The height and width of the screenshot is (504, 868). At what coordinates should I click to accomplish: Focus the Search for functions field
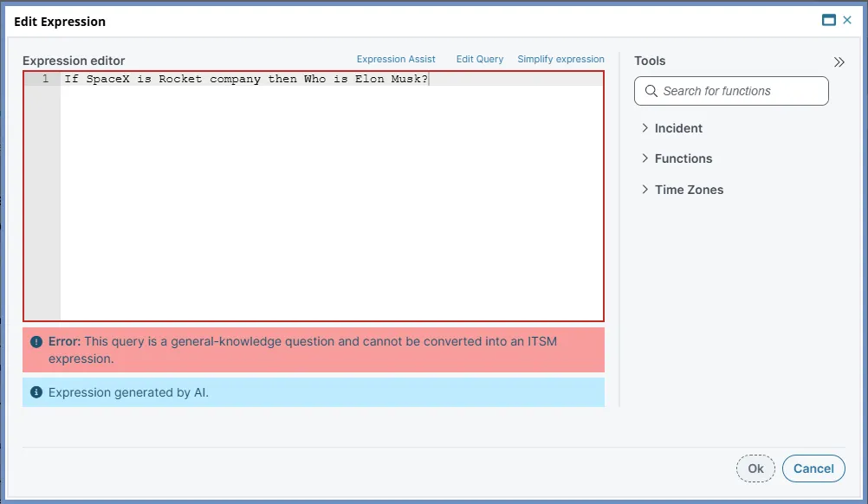coord(731,91)
